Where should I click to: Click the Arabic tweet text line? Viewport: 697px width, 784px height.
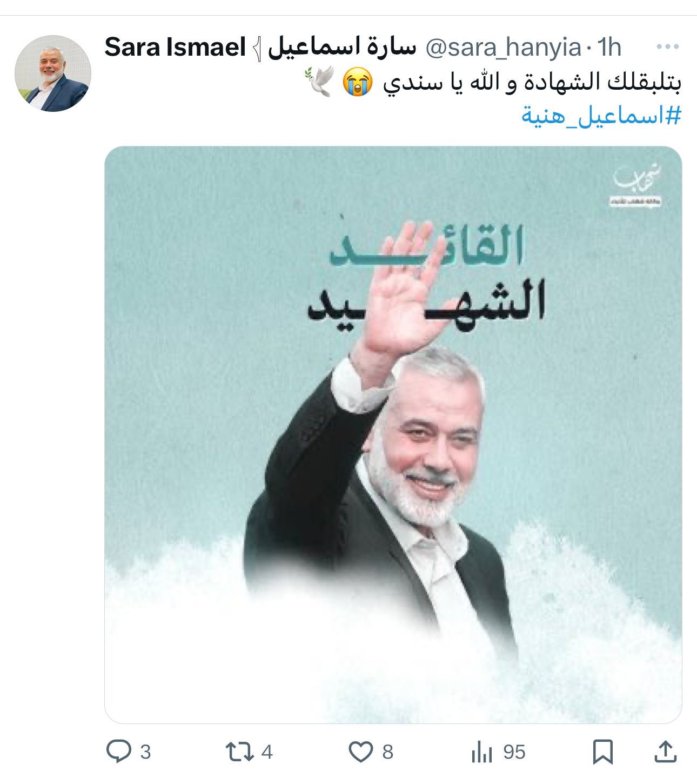point(492,82)
